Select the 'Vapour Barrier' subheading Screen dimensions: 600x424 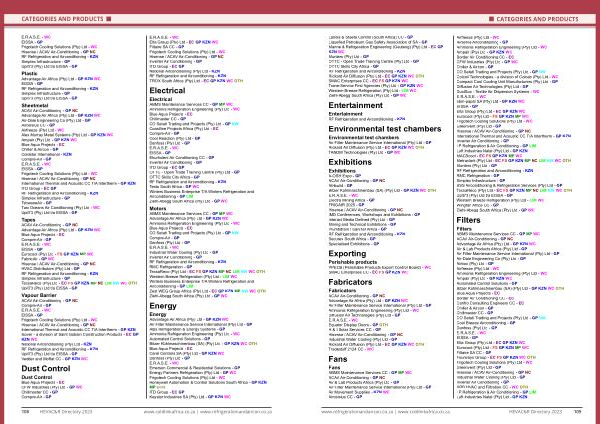pos(39,295)
